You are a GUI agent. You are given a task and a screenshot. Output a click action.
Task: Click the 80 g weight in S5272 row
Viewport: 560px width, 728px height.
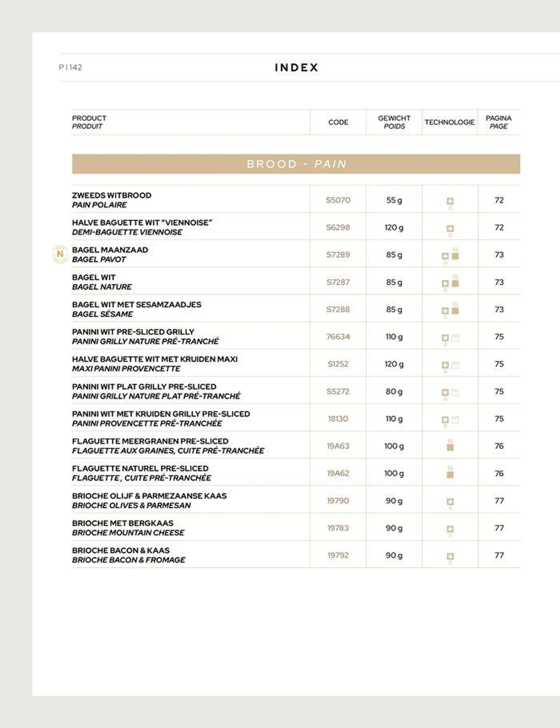pos(394,392)
